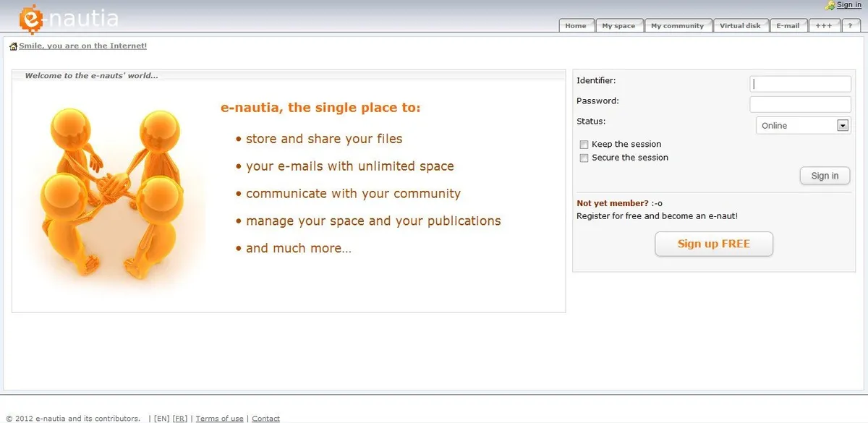Open the Contact link
Viewport: 868px width, 423px height.
265,419
